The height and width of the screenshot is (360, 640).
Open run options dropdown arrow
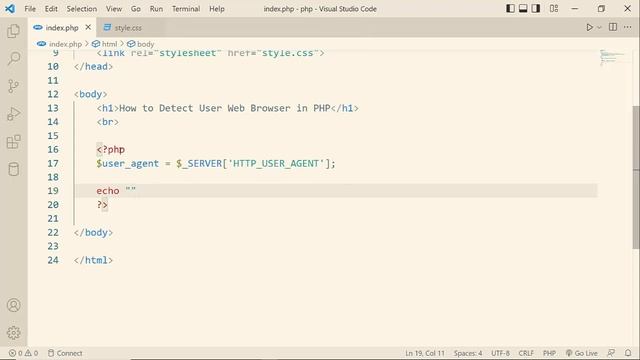coord(599,27)
